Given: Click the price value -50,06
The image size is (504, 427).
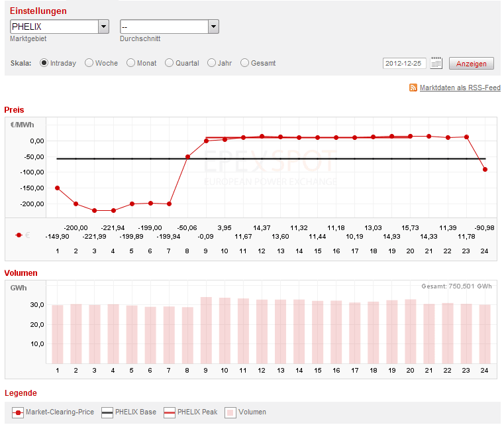Looking at the screenshot, I should (x=187, y=228).
